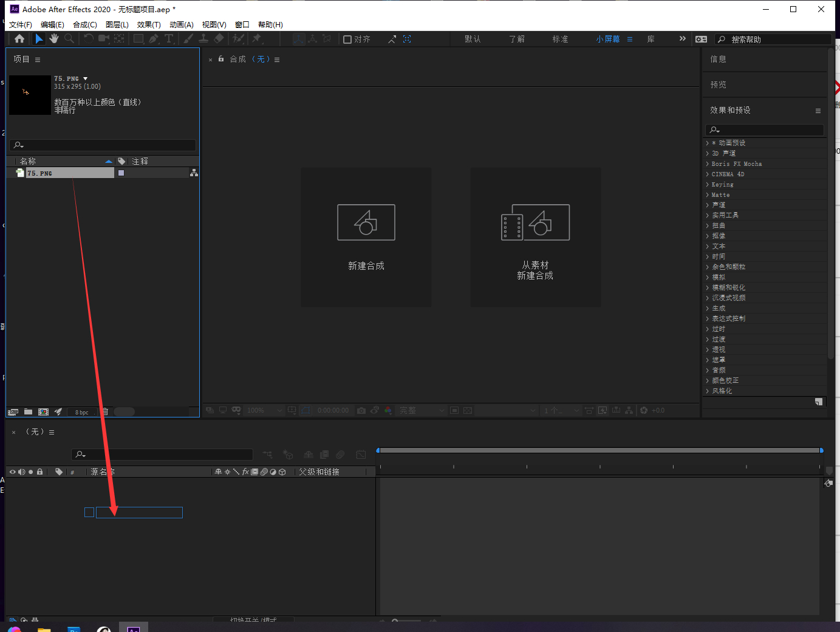Expand the 3D 声道 effects category
The width and height of the screenshot is (840, 632).
708,154
